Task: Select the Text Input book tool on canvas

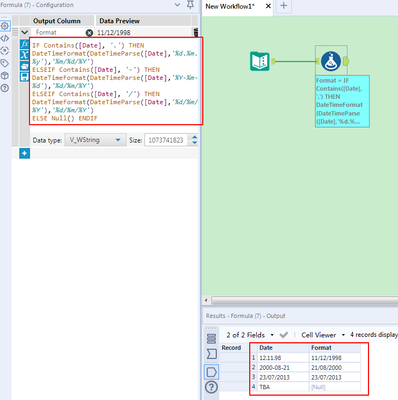Action: pos(260,61)
